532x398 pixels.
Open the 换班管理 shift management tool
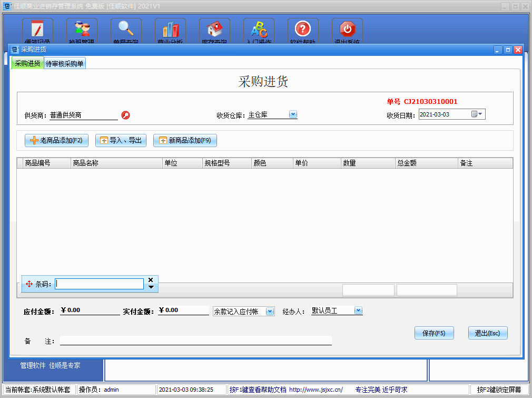click(x=81, y=31)
